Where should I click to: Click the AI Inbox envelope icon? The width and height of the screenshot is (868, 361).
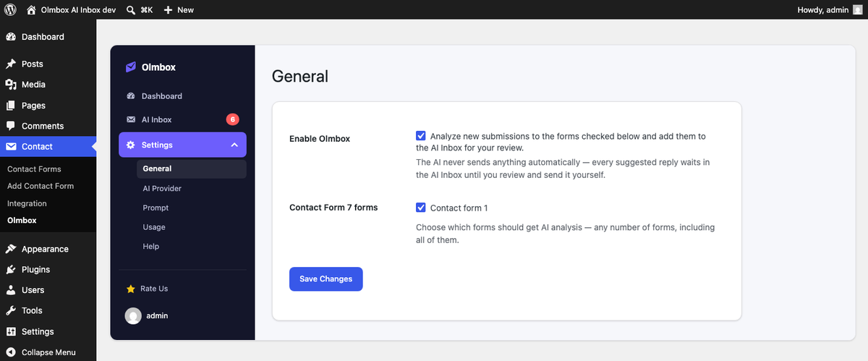131,120
